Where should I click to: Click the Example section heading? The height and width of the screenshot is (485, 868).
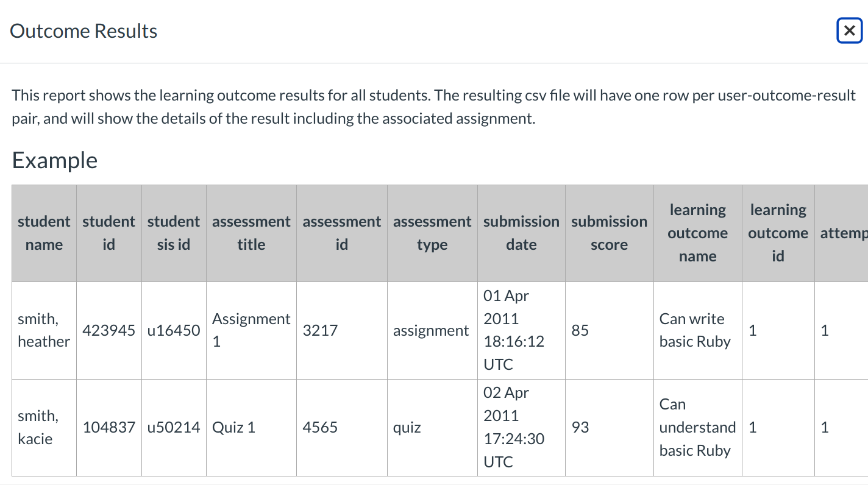tap(54, 160)
